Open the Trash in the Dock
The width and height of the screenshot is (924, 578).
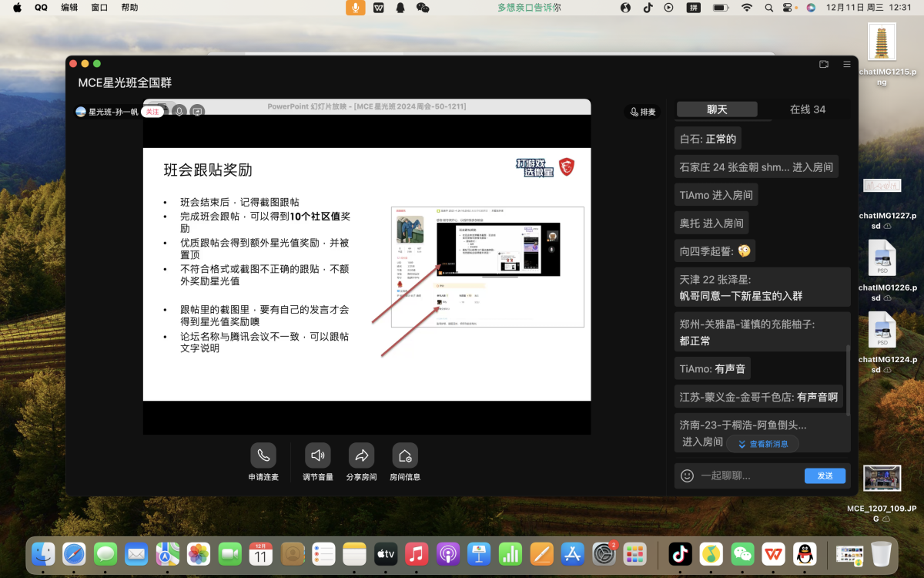881,553
